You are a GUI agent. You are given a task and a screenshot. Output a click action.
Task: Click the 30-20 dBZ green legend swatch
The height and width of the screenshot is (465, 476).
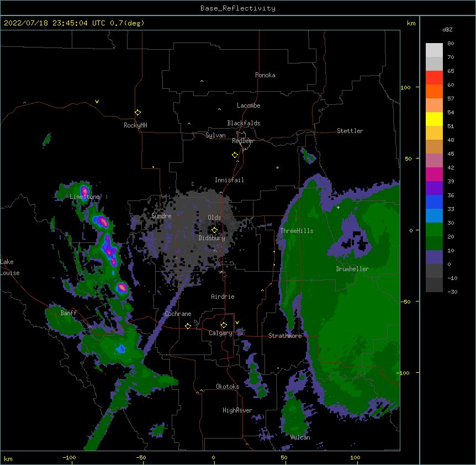434,230
